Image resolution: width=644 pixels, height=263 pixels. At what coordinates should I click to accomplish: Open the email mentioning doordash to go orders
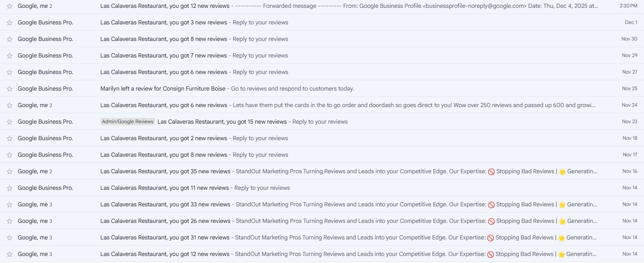[330, 105]
